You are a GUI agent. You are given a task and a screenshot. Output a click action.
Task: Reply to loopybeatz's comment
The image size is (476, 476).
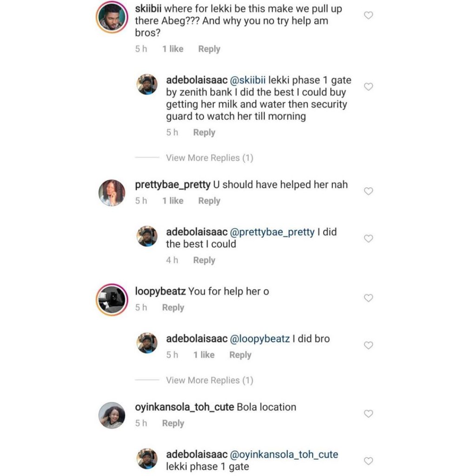coord(173,308)
